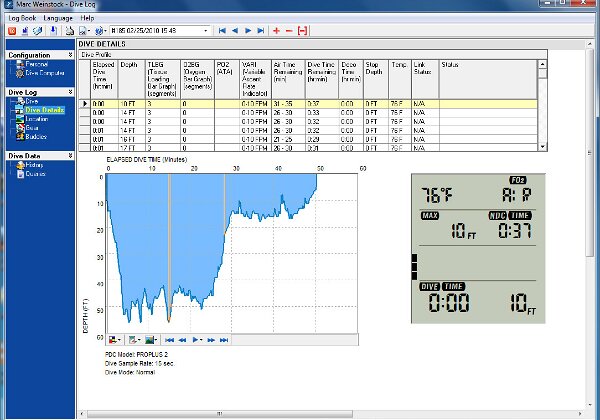Image resolution: width=600 pixels, height=420 pixels.
Task: Go to the next dive record
Action: tap(248, 31)
